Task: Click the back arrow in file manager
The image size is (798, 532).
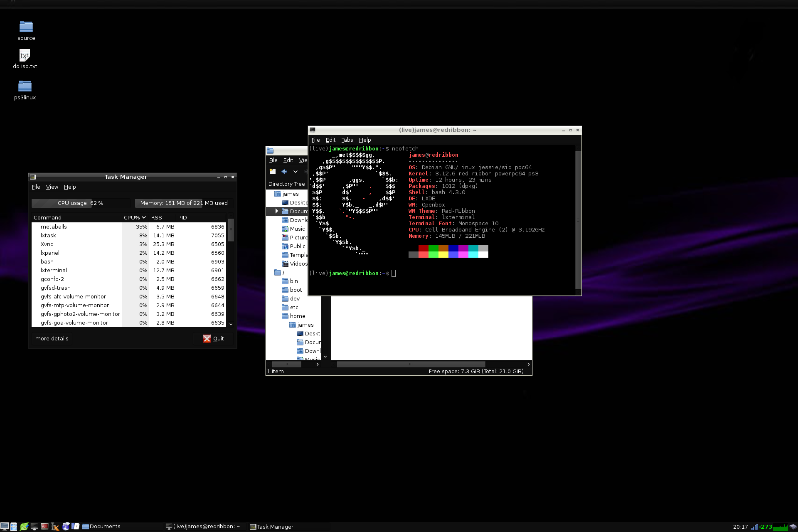Action: click(284, 172)
